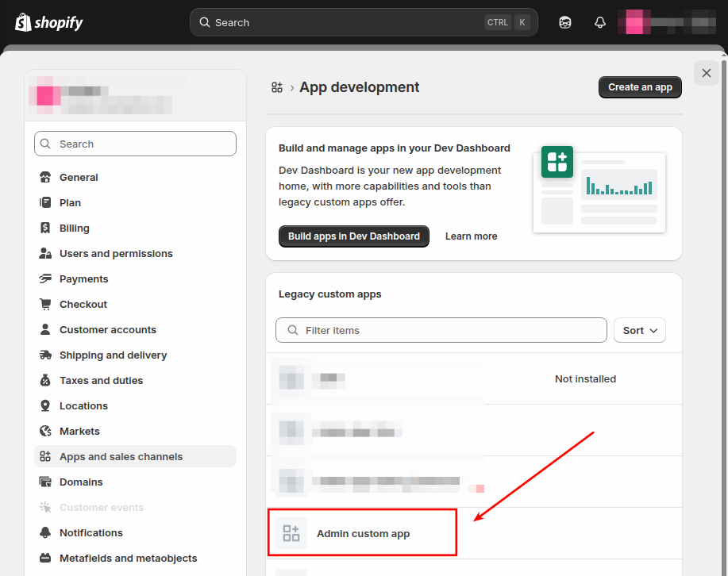The height and width of the screenshot is (576, 728).
Task: Select Taxes and duties in sidebar
Action: pos(101,381)
